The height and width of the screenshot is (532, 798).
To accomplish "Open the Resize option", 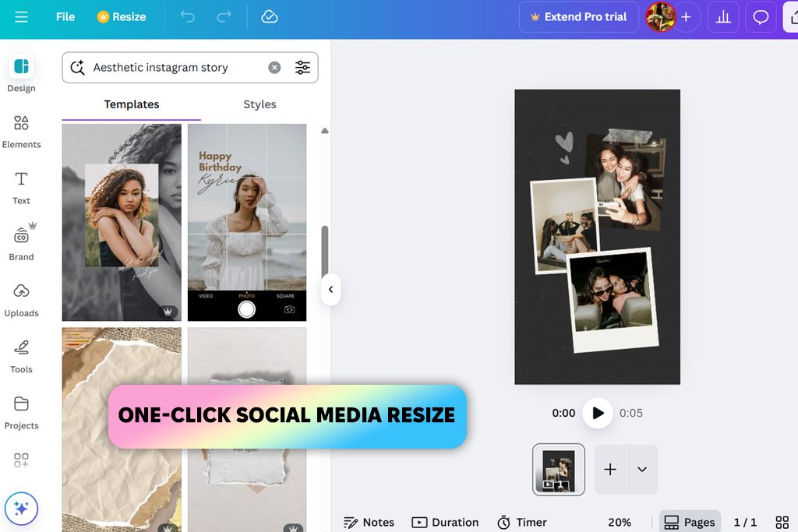I will [122, 17].
